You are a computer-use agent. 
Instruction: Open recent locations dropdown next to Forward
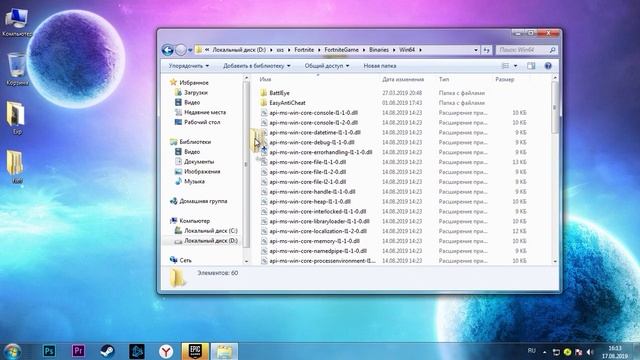[x=190, y=50]
